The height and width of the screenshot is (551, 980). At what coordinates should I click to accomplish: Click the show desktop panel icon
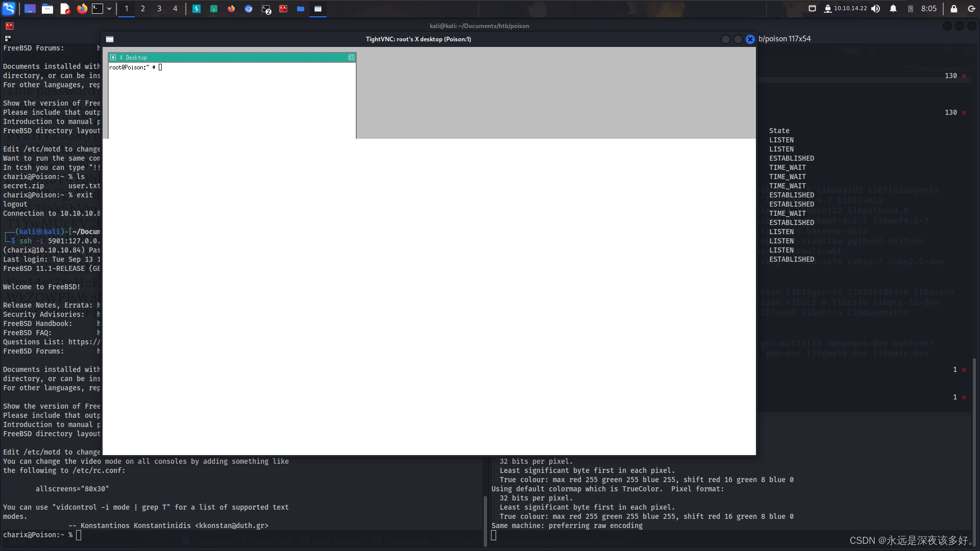click(x=30, y=9)
